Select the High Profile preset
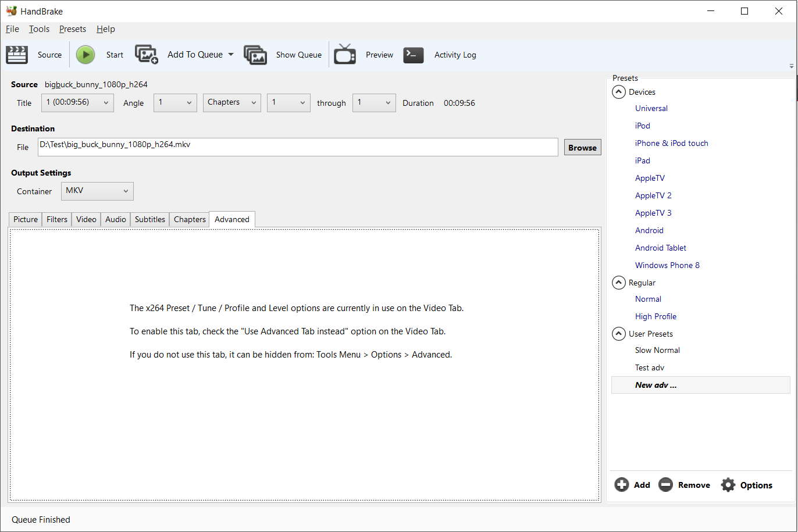Screen dimensions: 798x532 tap(655, 316)
